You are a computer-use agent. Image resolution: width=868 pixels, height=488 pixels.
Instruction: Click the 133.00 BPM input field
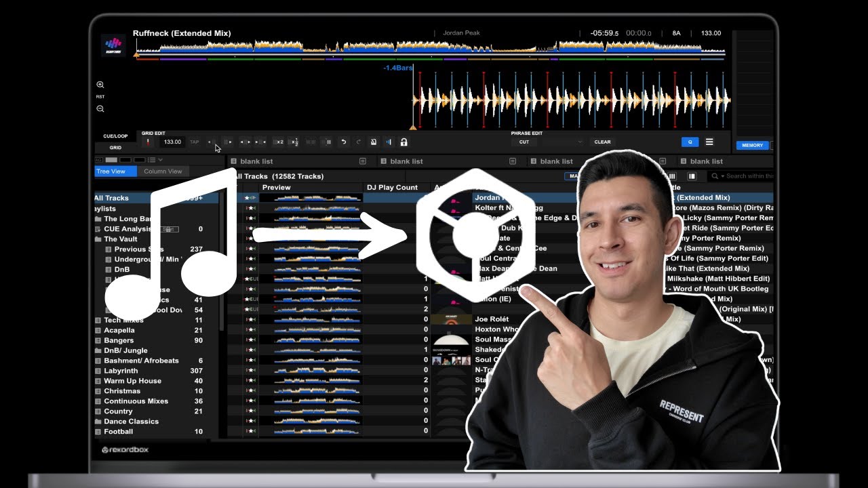[172, 142]
